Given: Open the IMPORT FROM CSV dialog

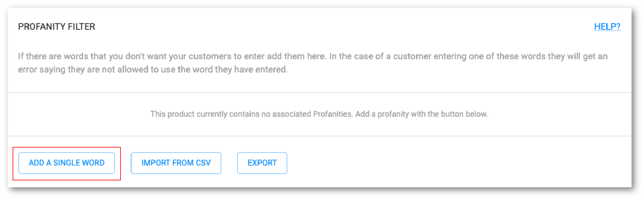Looking at the screenshot, I should [176, 163].
